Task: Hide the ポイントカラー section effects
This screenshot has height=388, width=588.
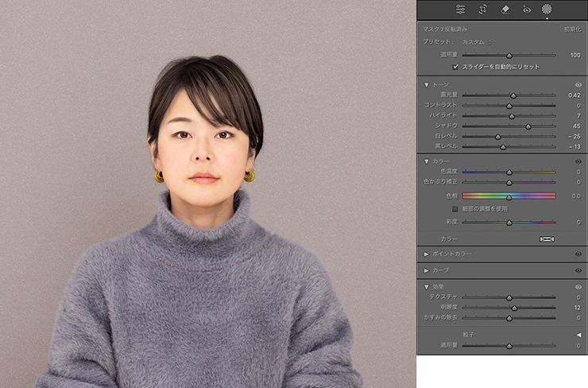Action: point(578,254)
